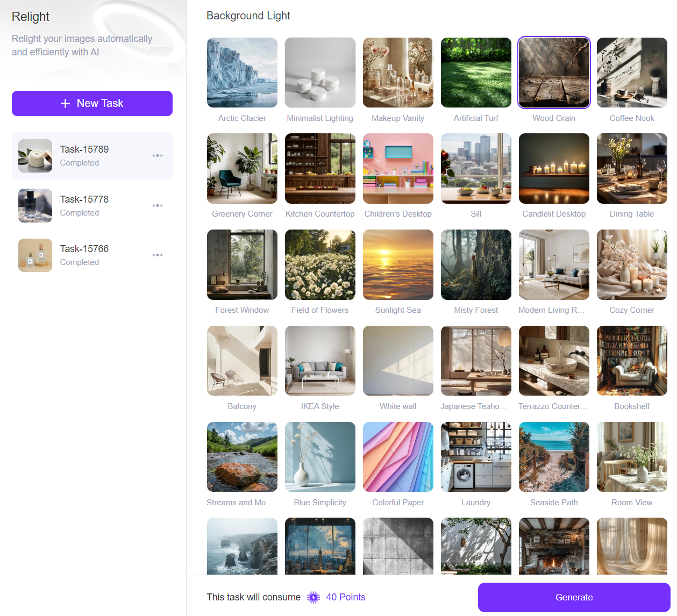Image resolution: width=677 pixels, height=616 pixels.
Task: Select the Arctic Glacier background
Action: coord(242,73)
